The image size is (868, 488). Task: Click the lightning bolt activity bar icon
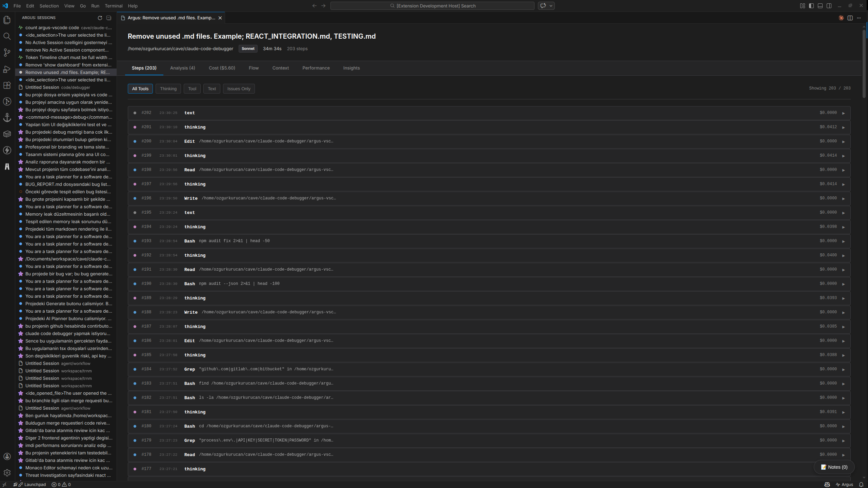(x=7, y=150)
